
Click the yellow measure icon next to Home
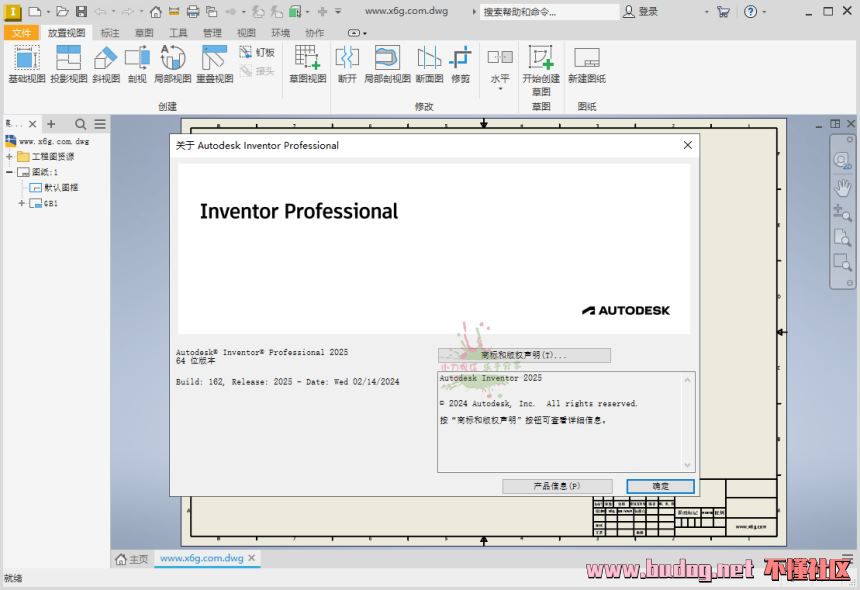tap(174, 11)
